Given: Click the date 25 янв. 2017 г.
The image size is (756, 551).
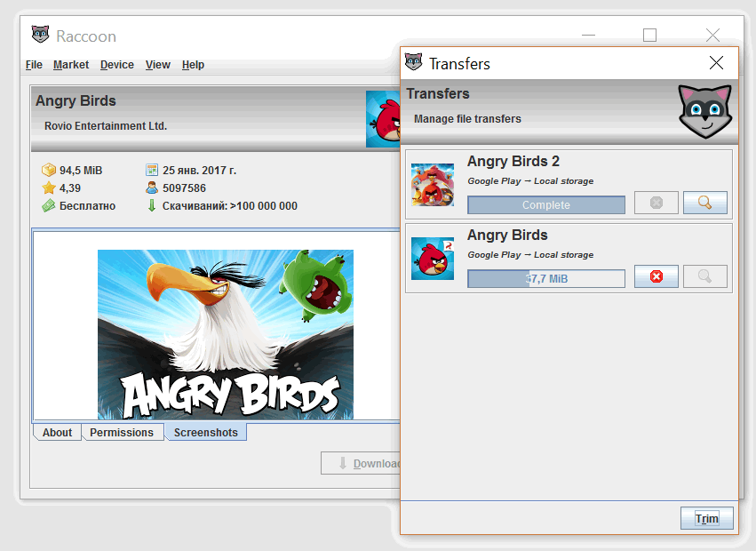Looking at the screenshot, I should [x=199, y=171].
